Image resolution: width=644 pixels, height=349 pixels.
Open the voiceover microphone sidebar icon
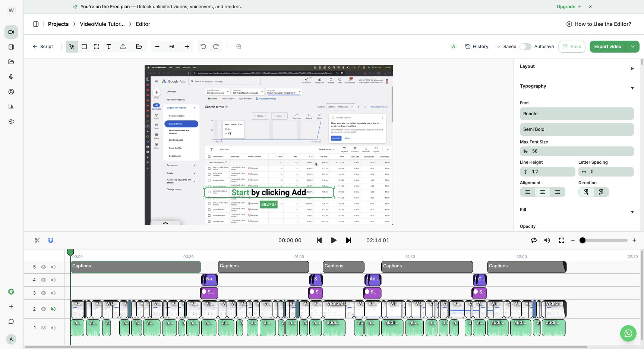pyautogui.click(x=11, y=77)
